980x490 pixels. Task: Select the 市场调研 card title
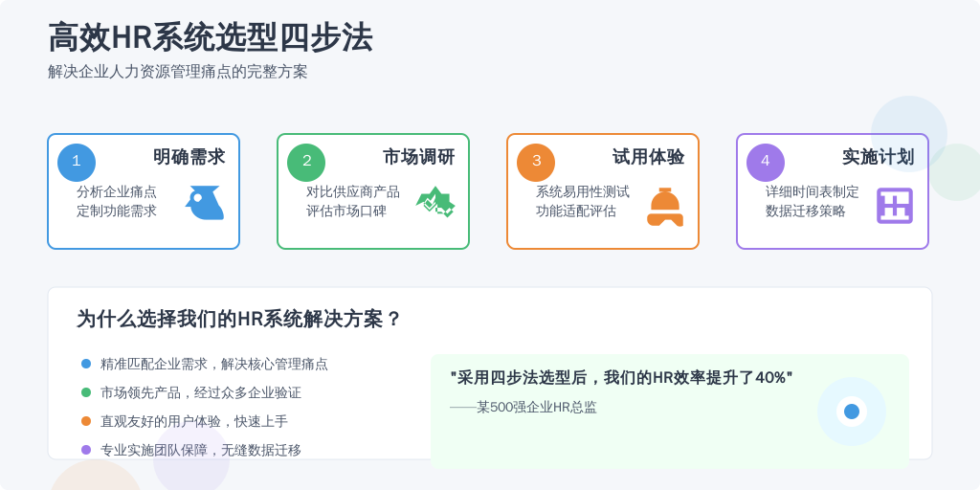point(419,157)
